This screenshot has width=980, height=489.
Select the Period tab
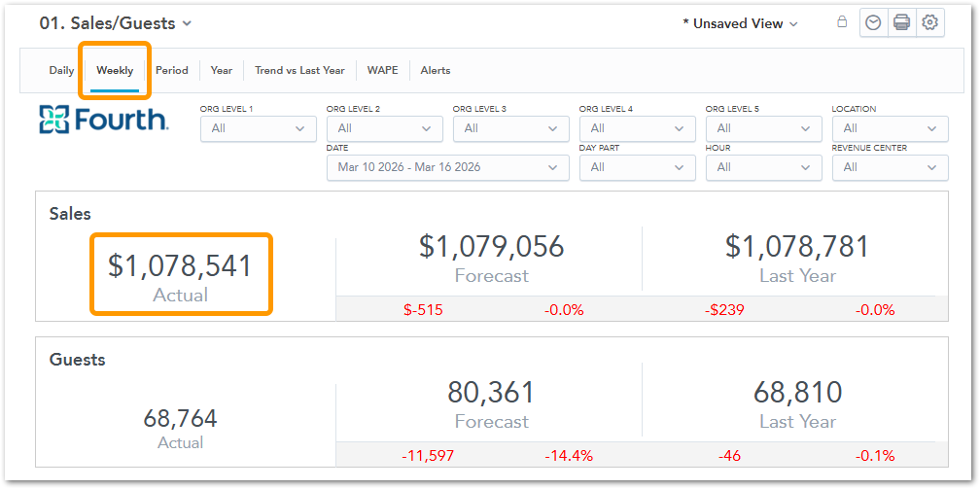(172, 70)
